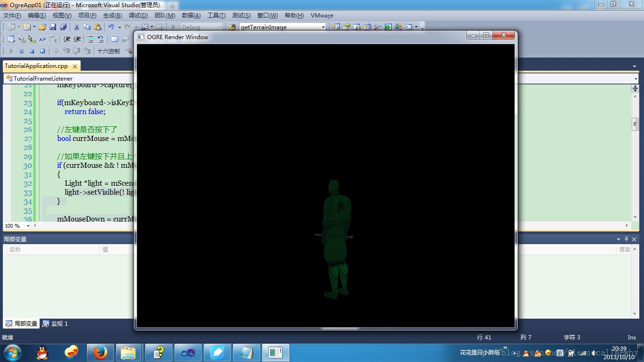This screenshot has width=644, height=362.
Task: Open the Toolbox hammer-wrench icon
Action: coord(378,27)
